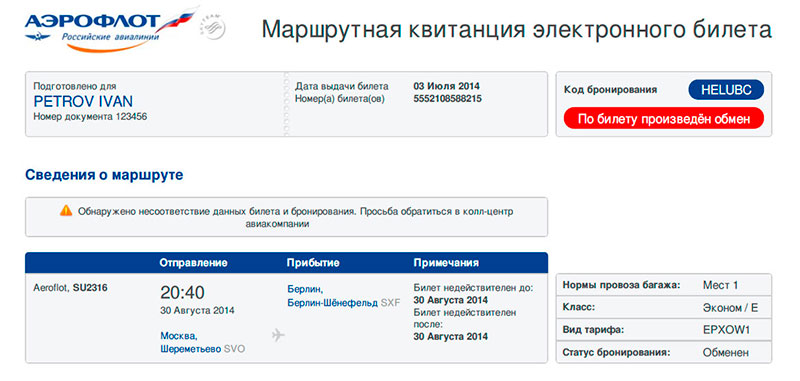The image size is (800, 381).
Task: Click the Отправление column header
Action: pos(193,263)
